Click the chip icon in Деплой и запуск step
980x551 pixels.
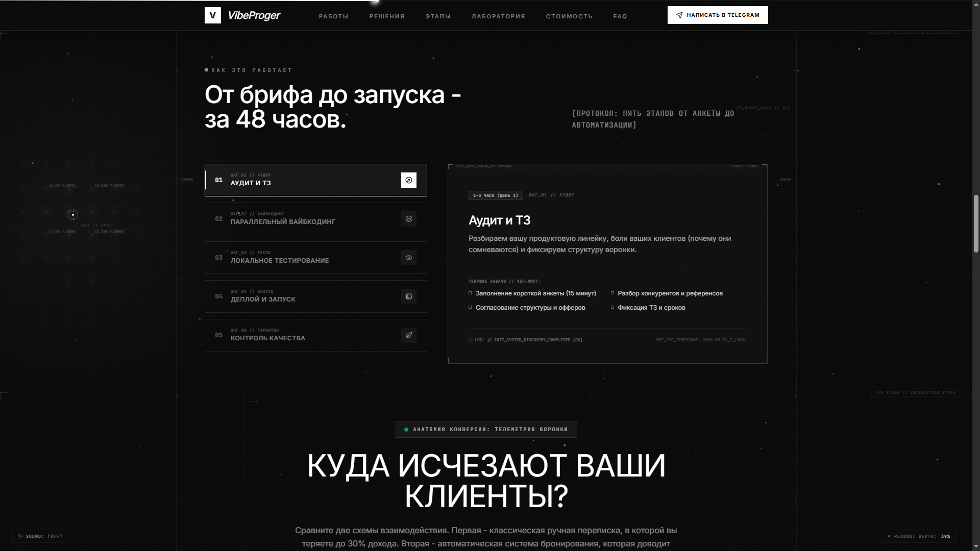tap(409, 296)
